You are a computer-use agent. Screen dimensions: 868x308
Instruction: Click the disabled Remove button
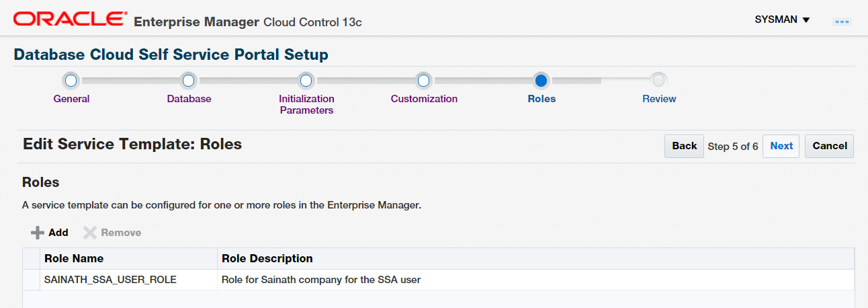coord(112,233)
